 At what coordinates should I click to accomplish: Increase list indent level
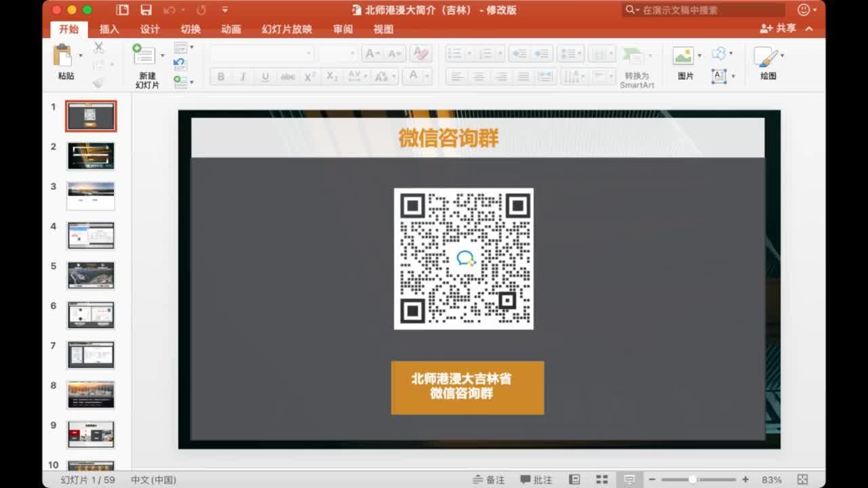tap(541, 54)
